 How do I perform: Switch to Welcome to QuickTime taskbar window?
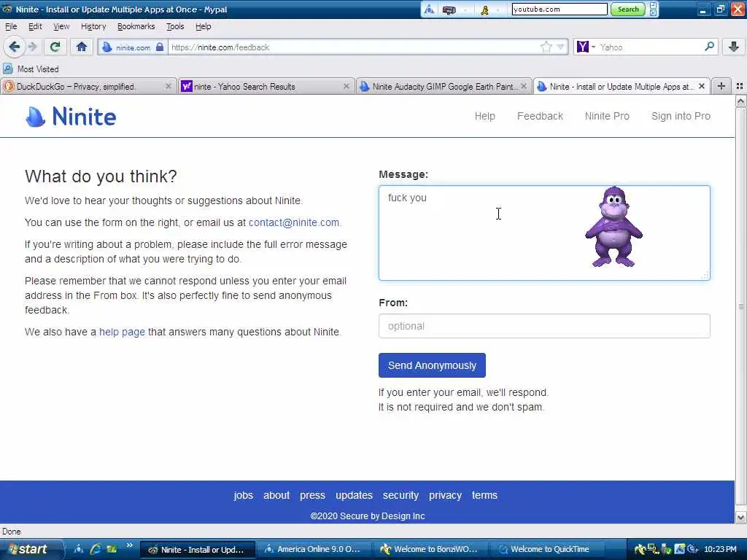click(x=547, y=549)
